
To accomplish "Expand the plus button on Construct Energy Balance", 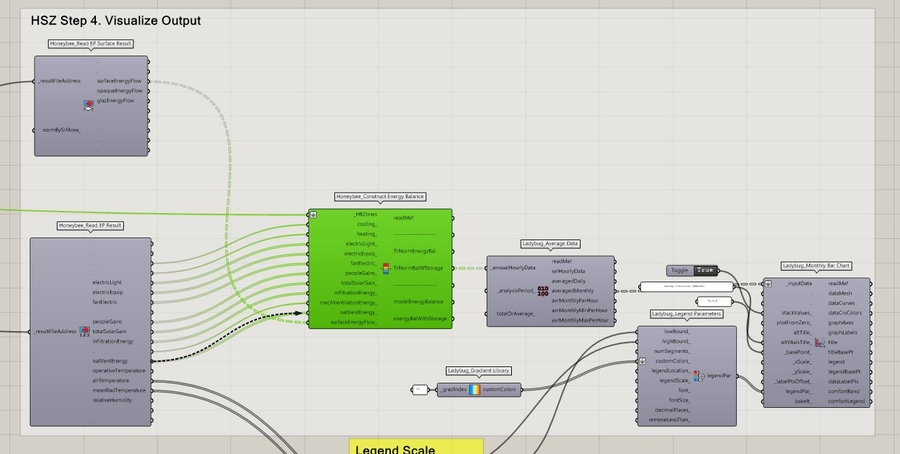I will 313,214.
